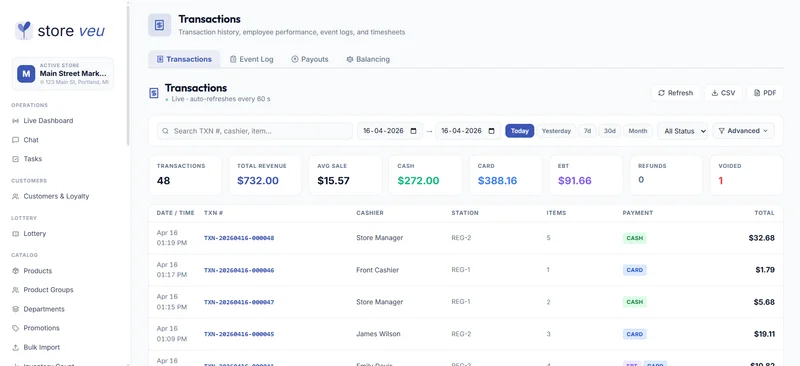Image resolution: width=800 pixels, height=366 pixels.
Task: Select the 30d date range
Action: pos(610,131)
